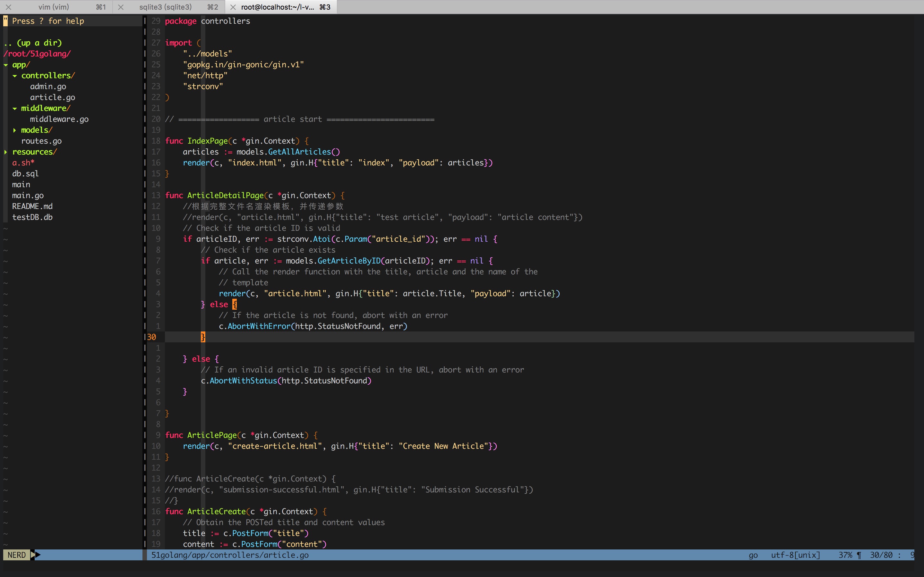Collapse the controllers/ folder arrow

pos(15,76)
